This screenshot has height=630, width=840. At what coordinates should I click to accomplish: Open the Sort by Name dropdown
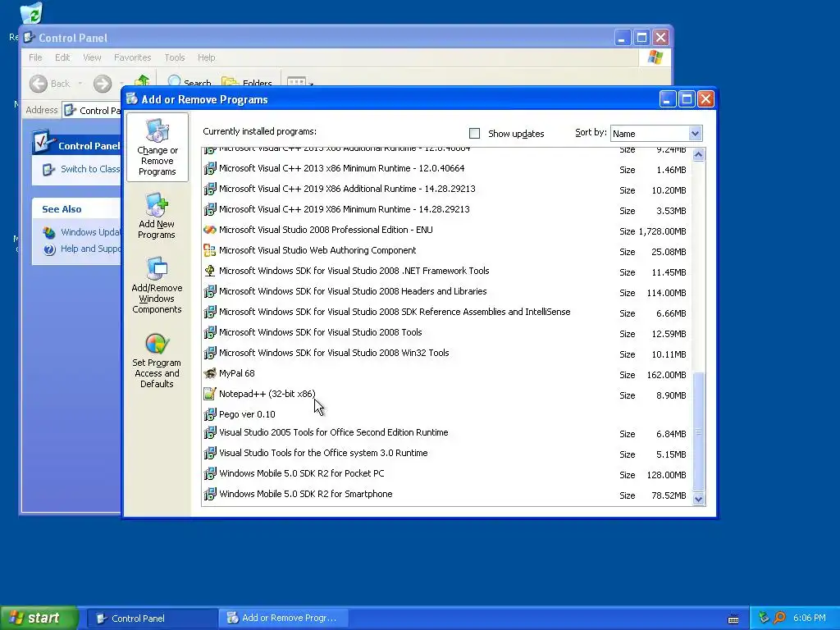point(695,134)
